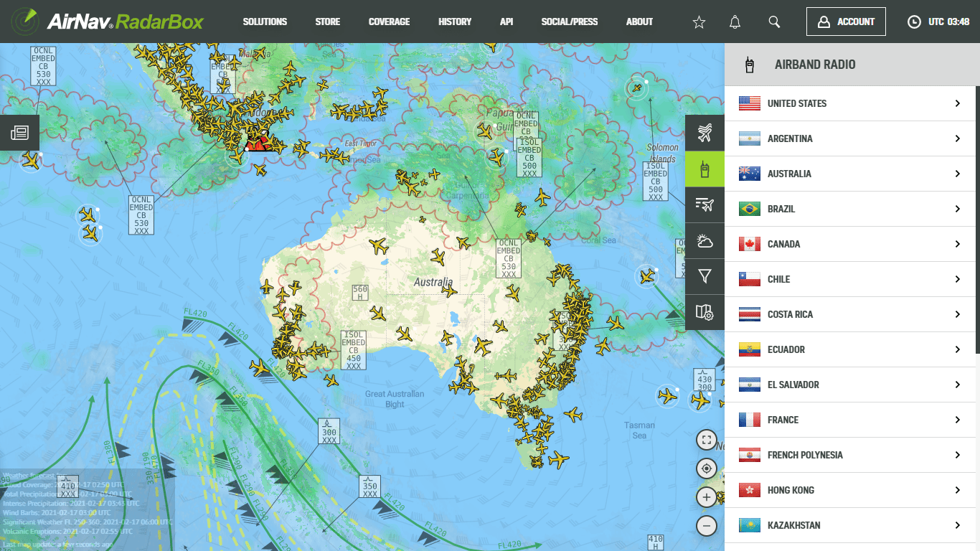Viewport: 980px width, 551px height.
Task: Open the notifications bell
Action: [x=735, y=22]
